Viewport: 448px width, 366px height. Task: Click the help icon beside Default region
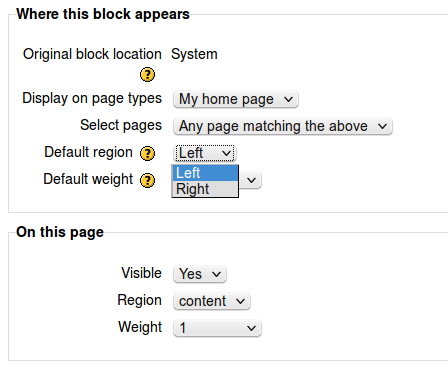pyautogui.click(x=147, y=153)
